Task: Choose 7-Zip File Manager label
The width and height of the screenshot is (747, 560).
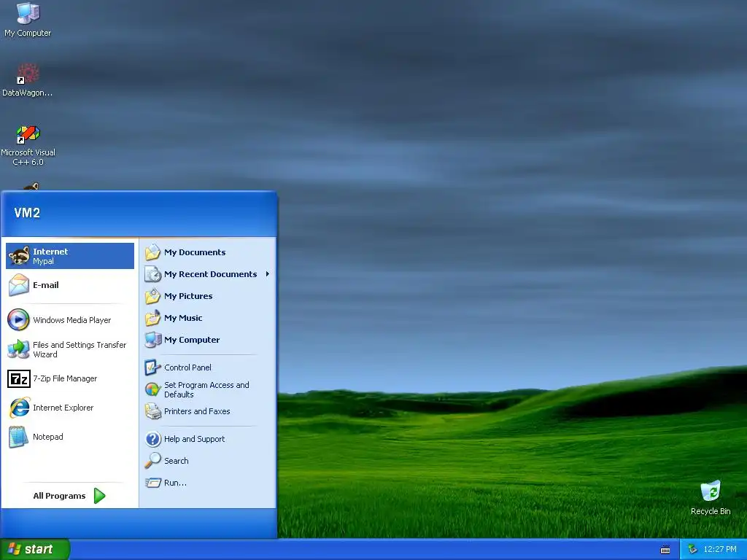Action: (x=65, y=378)
